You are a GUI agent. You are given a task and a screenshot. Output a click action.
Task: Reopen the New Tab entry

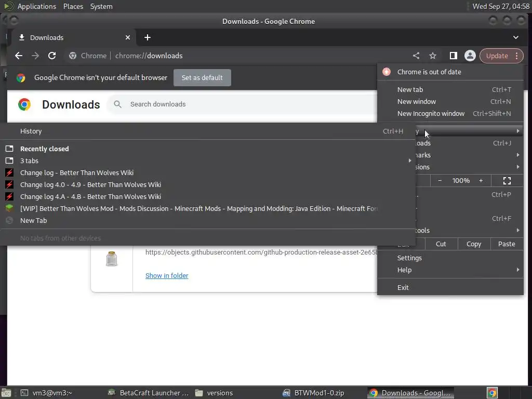[208, 220]
